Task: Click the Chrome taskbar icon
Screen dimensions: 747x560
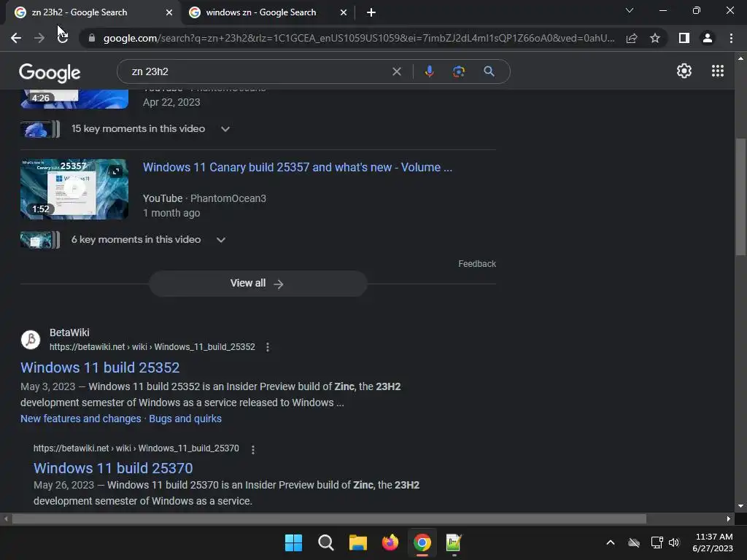Action: click(x=422, y=542)
